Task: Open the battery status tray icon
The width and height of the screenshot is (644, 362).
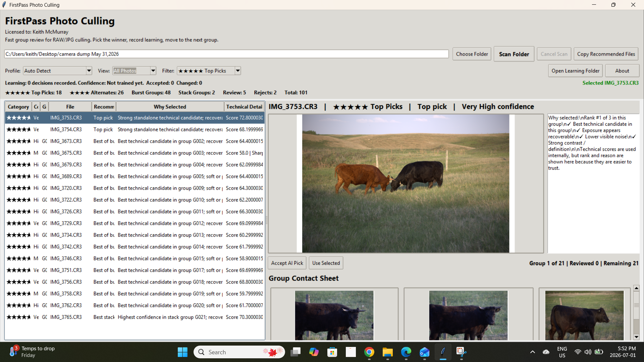Action: click(599, 352)
